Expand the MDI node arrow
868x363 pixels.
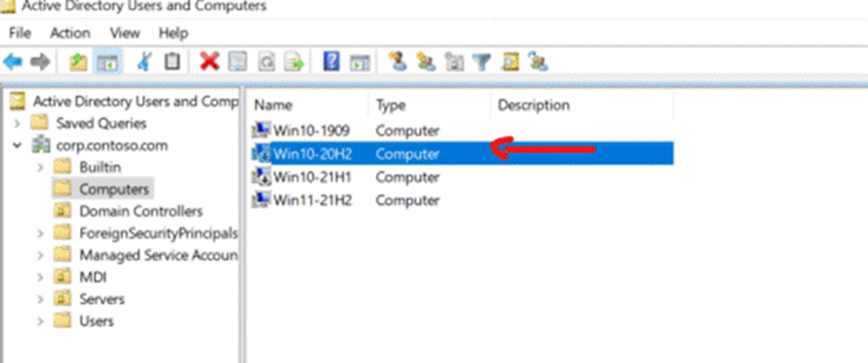pyautogui.click(x=40, y=277)
